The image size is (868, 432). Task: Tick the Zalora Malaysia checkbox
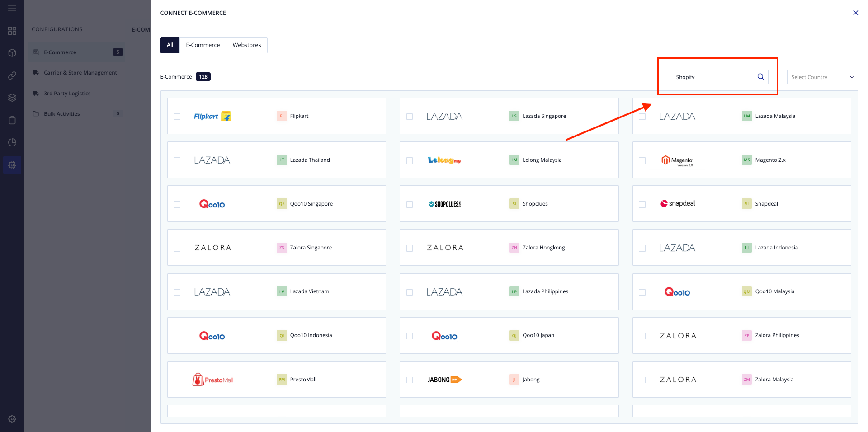point(642,380)
